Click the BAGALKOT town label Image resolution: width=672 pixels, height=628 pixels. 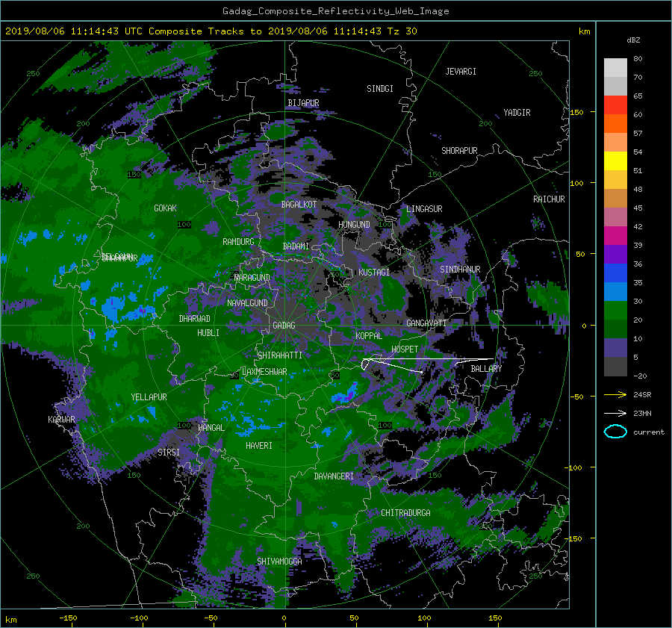299,205
